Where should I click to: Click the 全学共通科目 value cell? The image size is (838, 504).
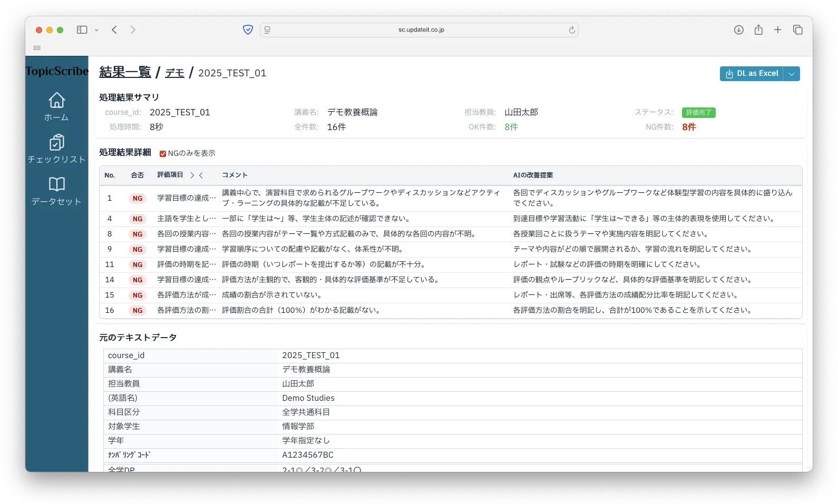coord(306,412)
